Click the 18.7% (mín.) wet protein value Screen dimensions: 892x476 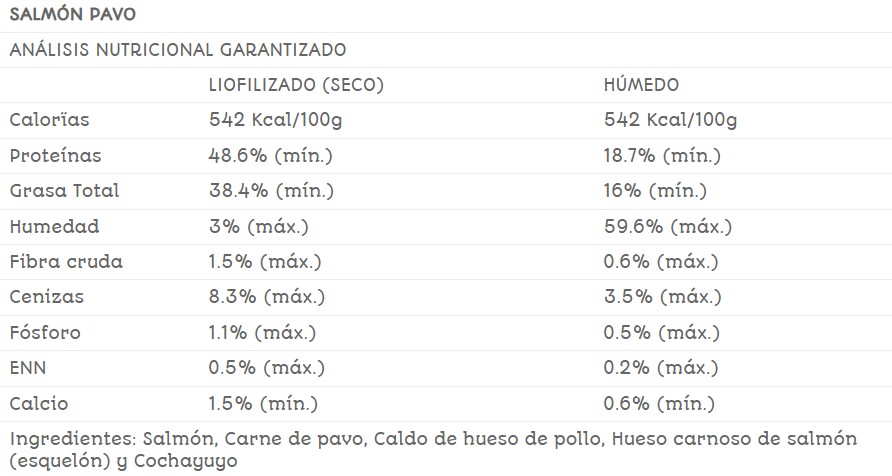pyautogui.click(x=662, y=156)
